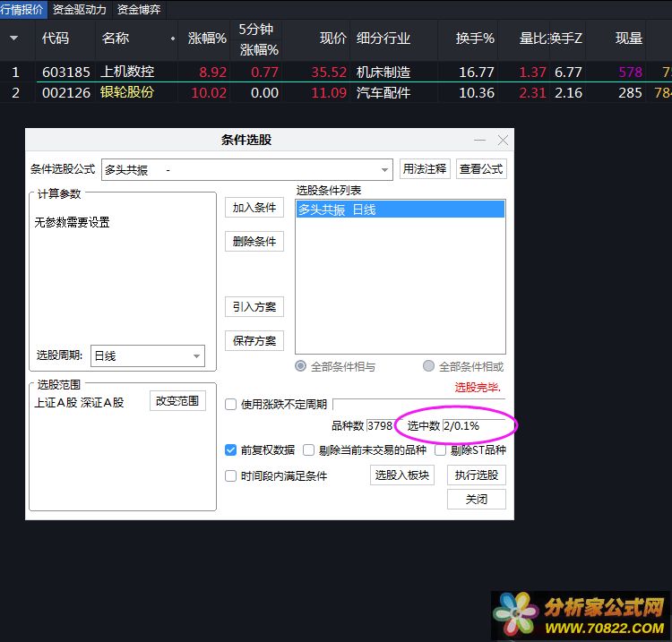Enable 剔除当前未交易的品种 checkbox
Viewport: 672px width, 642px height.
(x=309, y=450)
